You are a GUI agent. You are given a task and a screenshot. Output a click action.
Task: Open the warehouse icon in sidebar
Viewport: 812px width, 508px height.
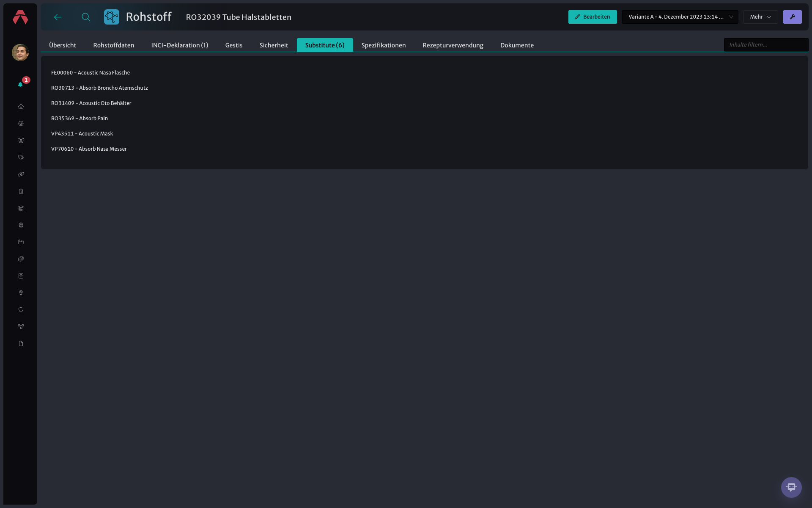(21, 208)
